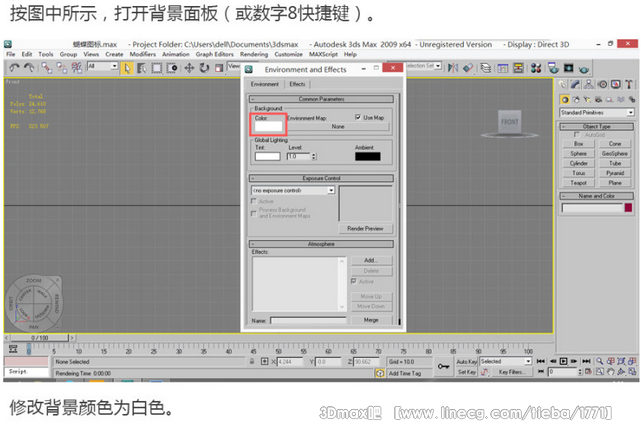Activate the Select and Scale tool
The image size is (641, 430).
click(219, 68)
